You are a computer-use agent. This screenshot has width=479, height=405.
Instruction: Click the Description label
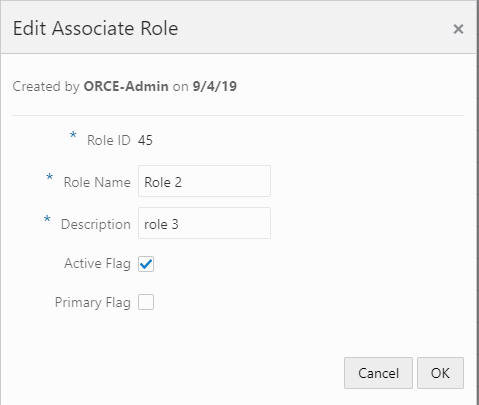[96, 224]
